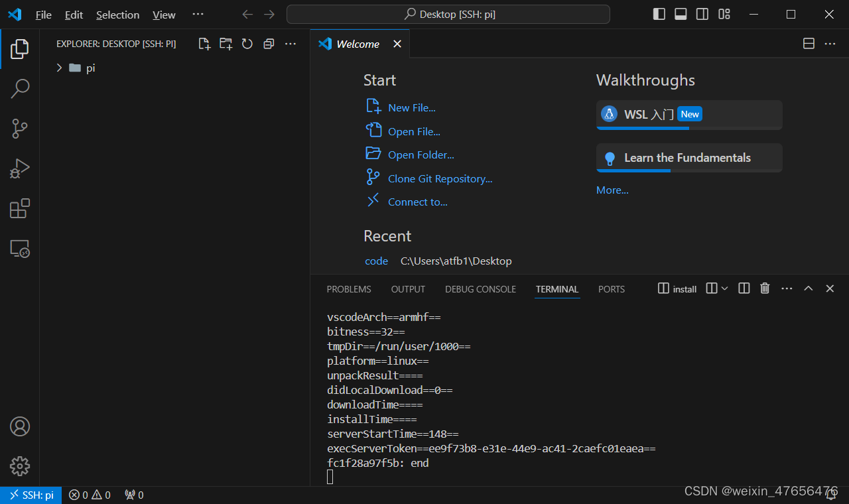Image resolution: width=849 pixels, height=504 pixels.
Task: Kill the terminal with the trash icon
Action: (765, 288)
